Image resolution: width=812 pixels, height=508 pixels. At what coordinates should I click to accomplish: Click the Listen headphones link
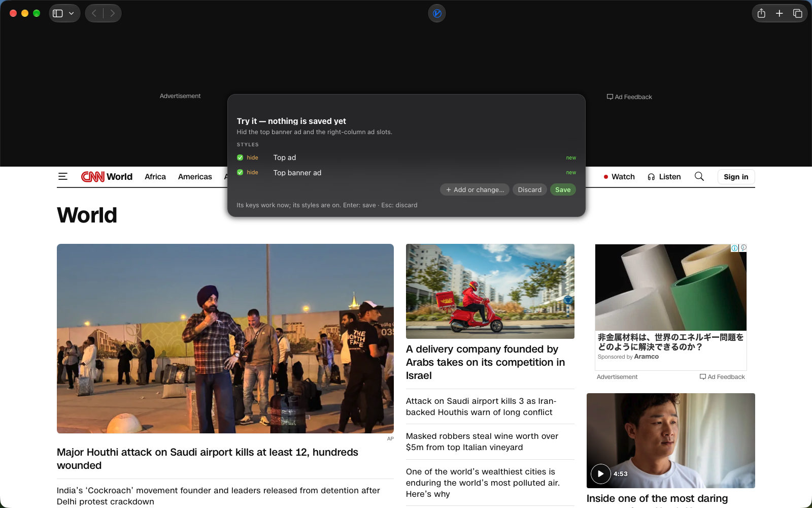[x=664, y=177]
